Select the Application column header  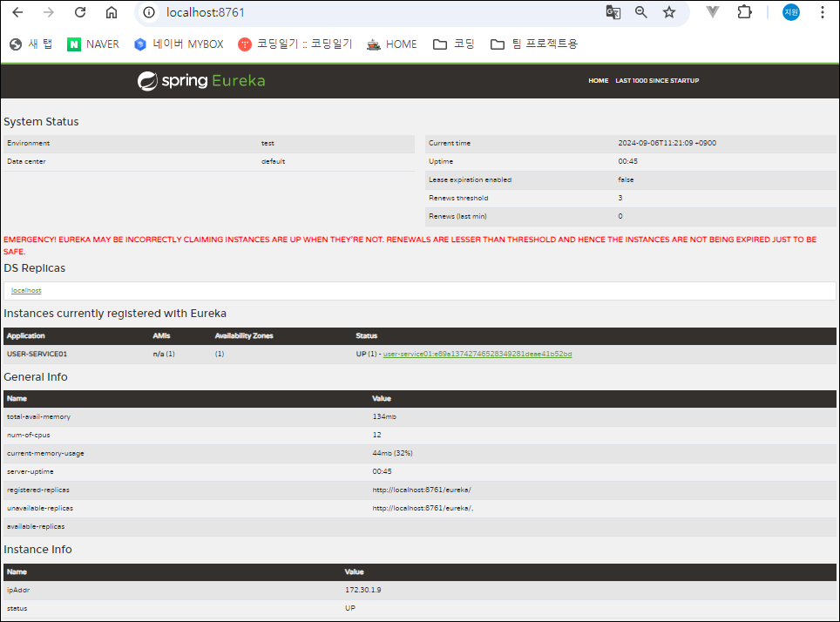click(x=26, y=336)
